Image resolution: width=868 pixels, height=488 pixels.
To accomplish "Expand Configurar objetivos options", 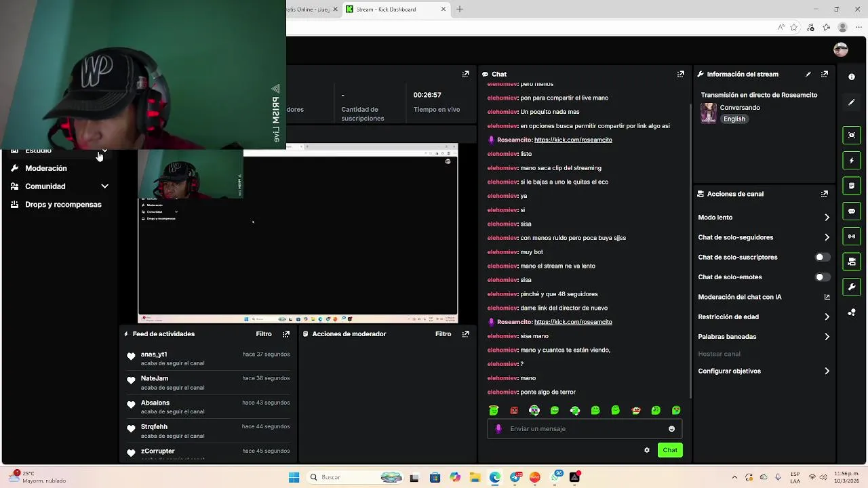I will 827,371.
